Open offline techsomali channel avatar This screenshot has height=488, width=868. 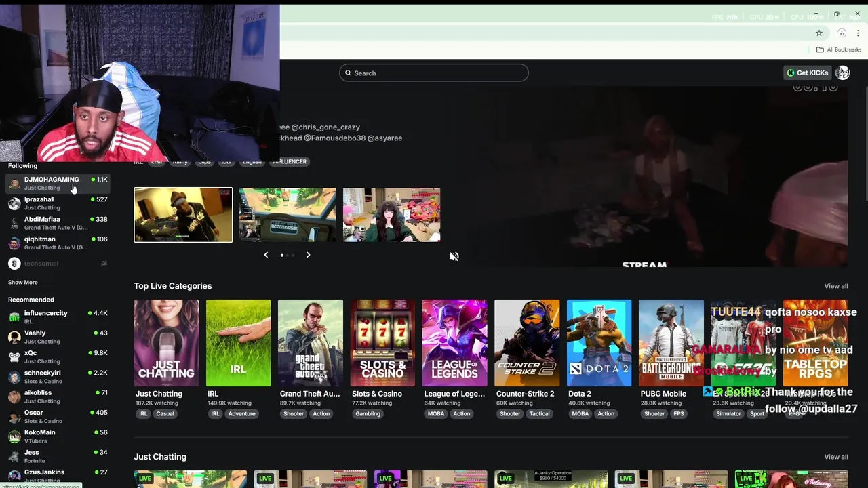(x=14, y=263)
